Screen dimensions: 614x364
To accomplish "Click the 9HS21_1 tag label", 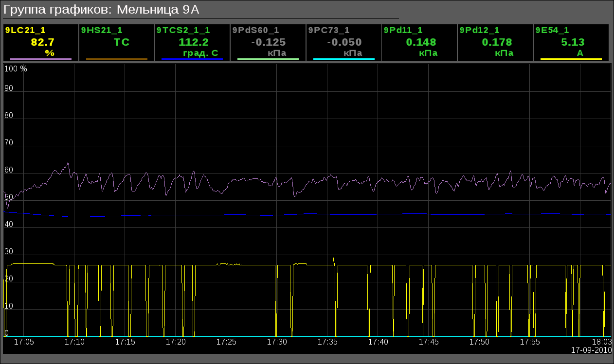I will (x=102, y=30).
